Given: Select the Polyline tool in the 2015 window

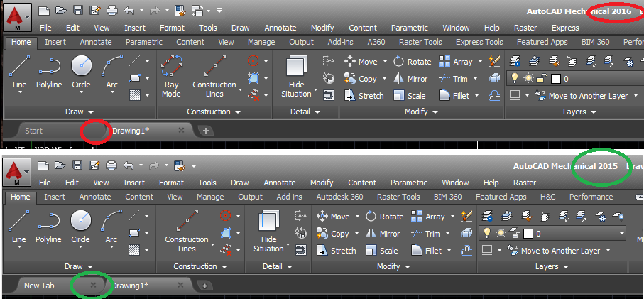Looking at the screenshot, I should [x=48, y=227].
